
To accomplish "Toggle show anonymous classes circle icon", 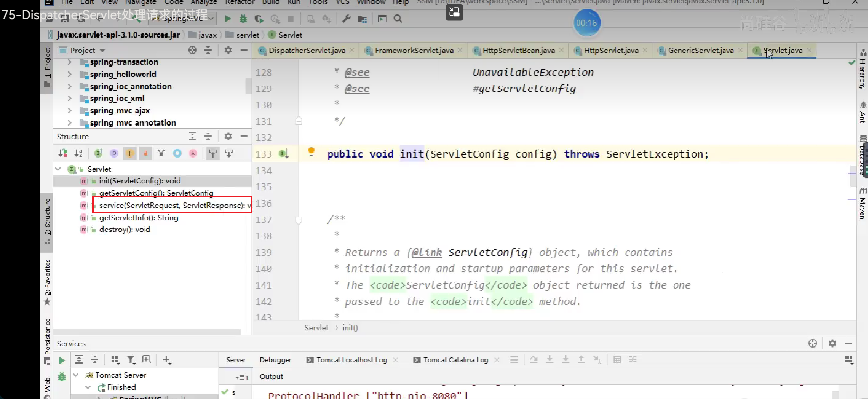I will (x=177, y=153).
